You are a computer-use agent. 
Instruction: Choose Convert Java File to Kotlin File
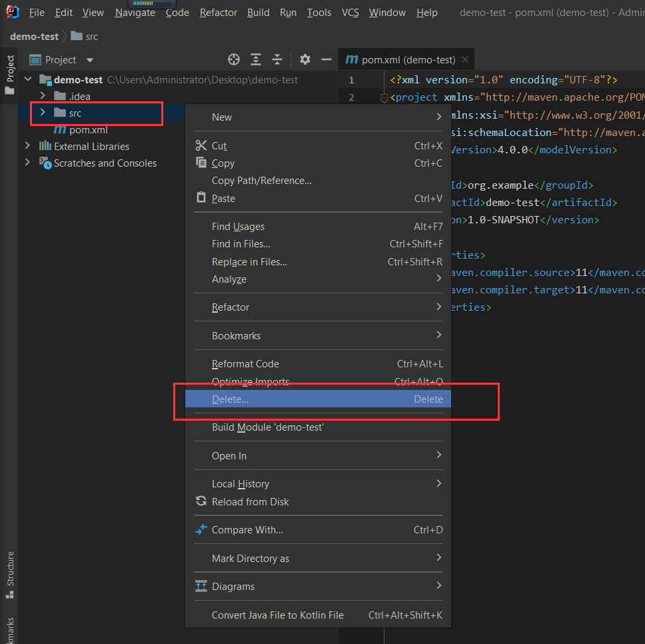tap(318, 615)
